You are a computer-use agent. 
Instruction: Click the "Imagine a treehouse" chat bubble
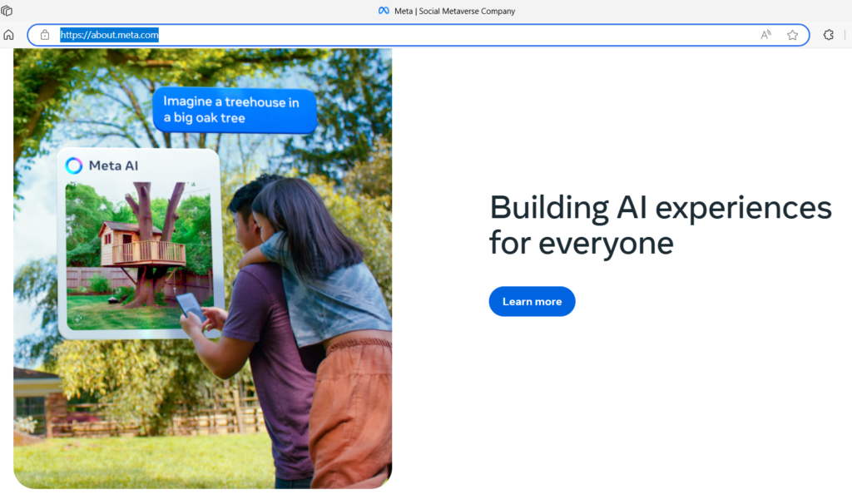point(234,110)
